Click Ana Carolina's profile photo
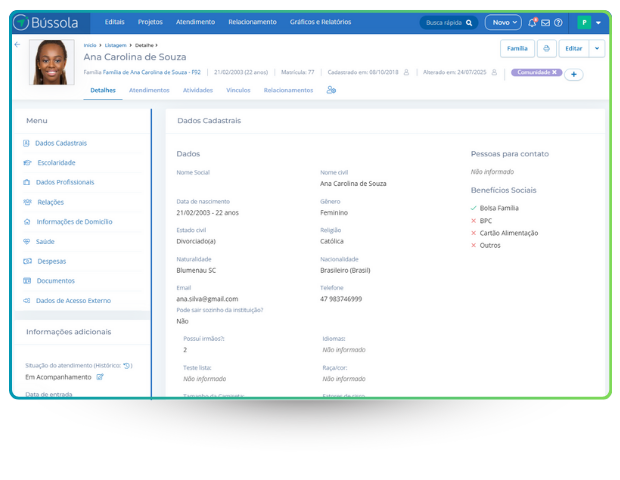This screenshot has width=620, height=480. point(52,62)
